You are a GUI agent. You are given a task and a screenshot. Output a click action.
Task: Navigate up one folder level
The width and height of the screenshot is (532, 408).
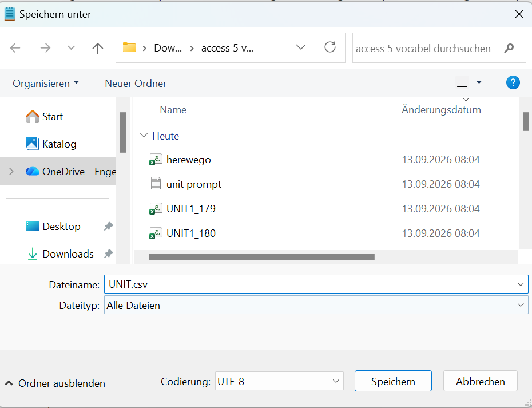pyautogui.click(x=98, y=48)
